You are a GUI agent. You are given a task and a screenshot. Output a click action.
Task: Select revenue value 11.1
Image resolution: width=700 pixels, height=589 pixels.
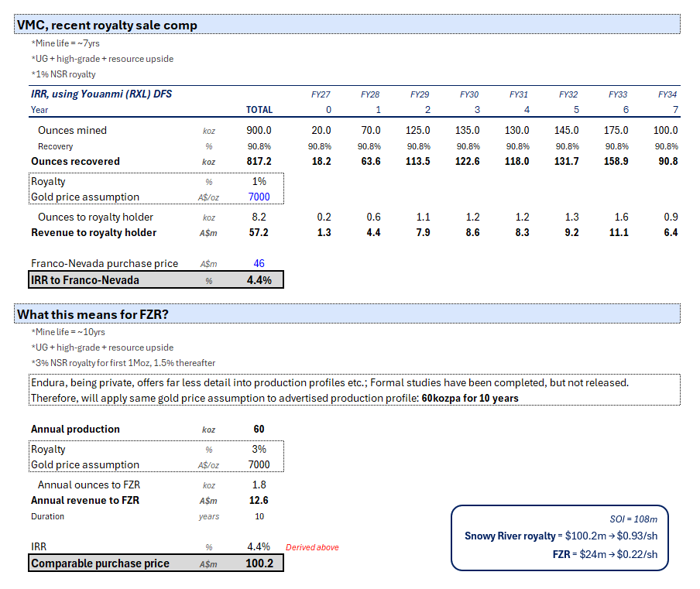[619, 232]
